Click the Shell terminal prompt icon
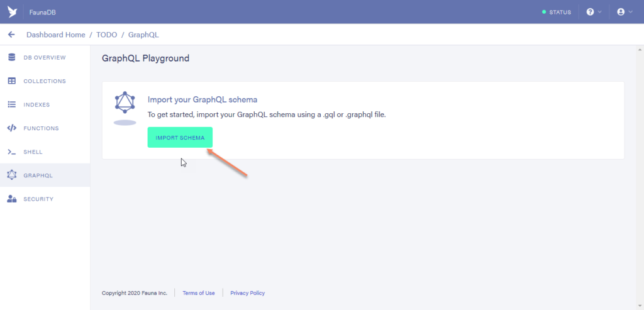The height and width of the screenshot is (310, 644). pyautogui.click(x=12, y=152)
